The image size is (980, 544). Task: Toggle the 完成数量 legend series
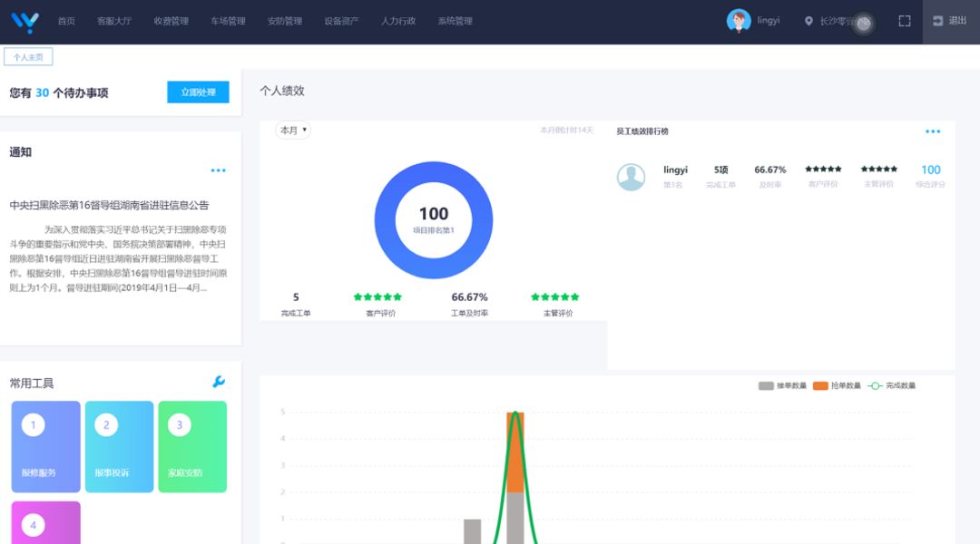891,385
